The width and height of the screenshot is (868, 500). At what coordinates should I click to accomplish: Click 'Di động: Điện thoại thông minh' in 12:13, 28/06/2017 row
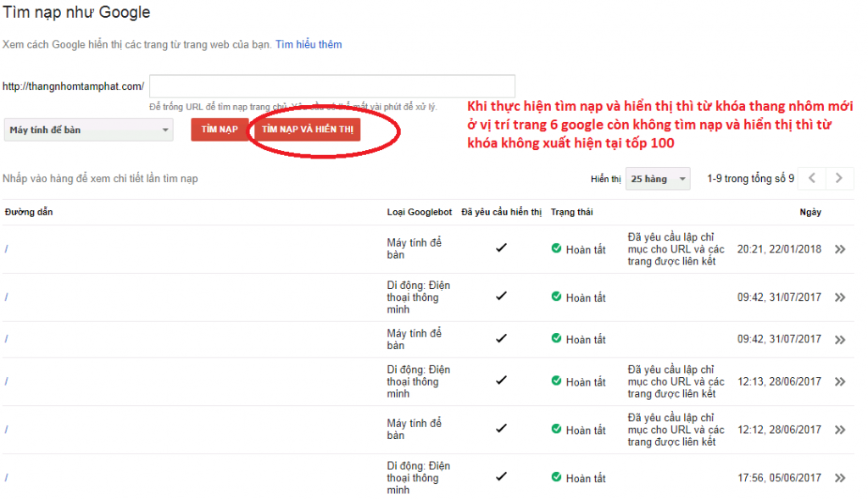(x=419, y=381)
